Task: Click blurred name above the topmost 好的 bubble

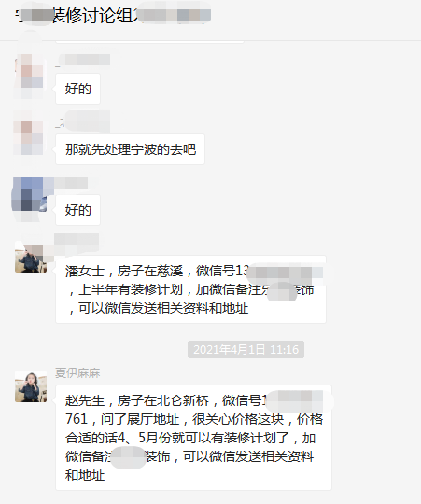Action: click(x=83, y=60)
